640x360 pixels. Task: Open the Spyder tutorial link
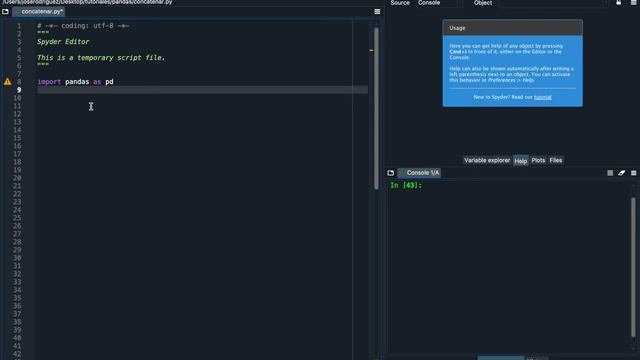click(x=542, y=97)
